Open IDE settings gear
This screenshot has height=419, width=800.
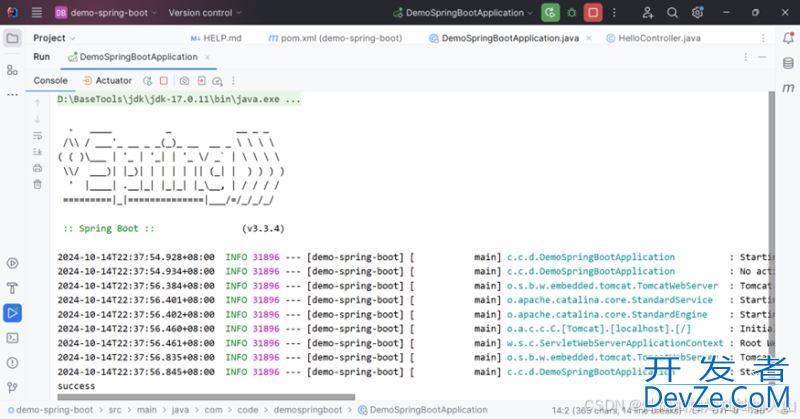[697, 13]
